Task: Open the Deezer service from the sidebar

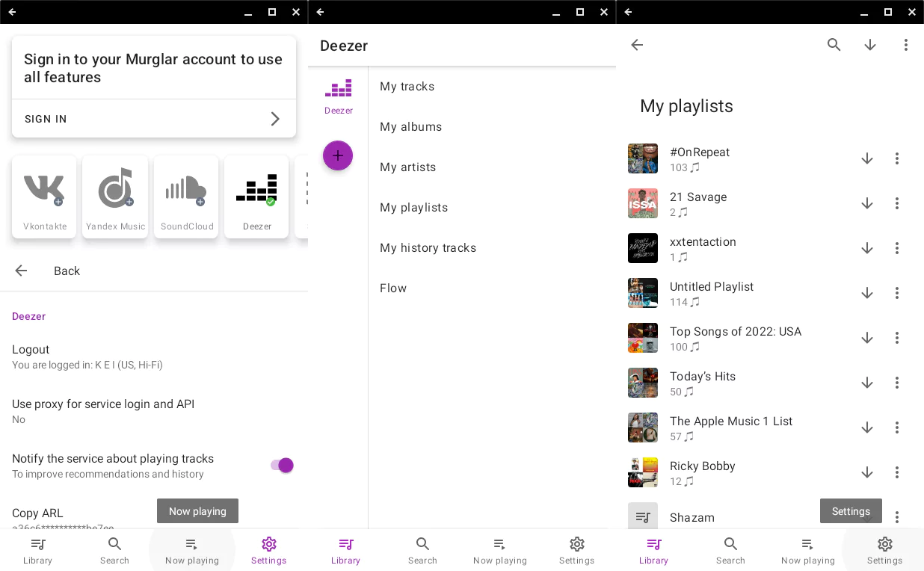Action: click(338, 96)
